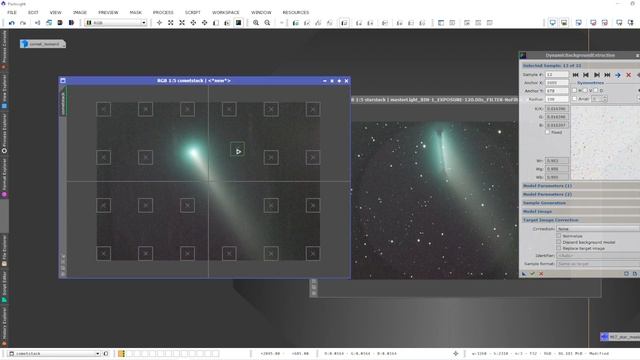Click the rightmost monitor toolbar icon
The width and height of the screenshot is (640, 360).
[631, 23]
